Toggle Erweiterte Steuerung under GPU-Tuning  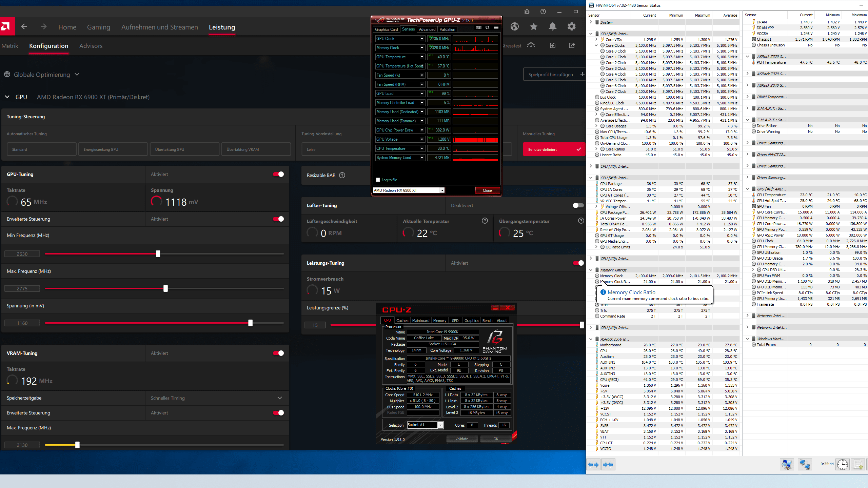click(278, 219)
